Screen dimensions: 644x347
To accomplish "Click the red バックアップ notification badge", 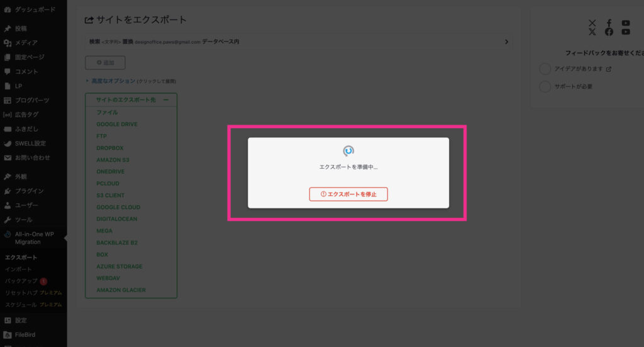I will click(43, 282).
